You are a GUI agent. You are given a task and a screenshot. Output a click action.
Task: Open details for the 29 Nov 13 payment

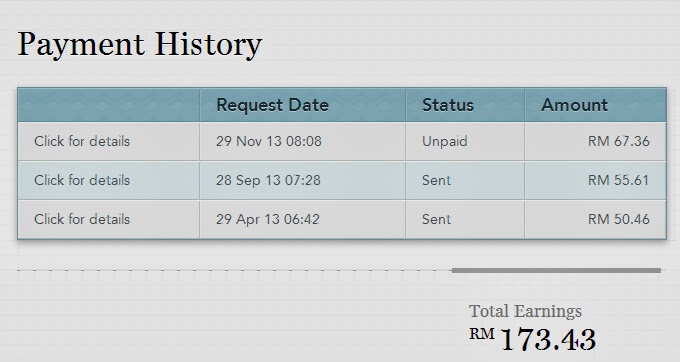pyautogui.click(x=82, y=141)
